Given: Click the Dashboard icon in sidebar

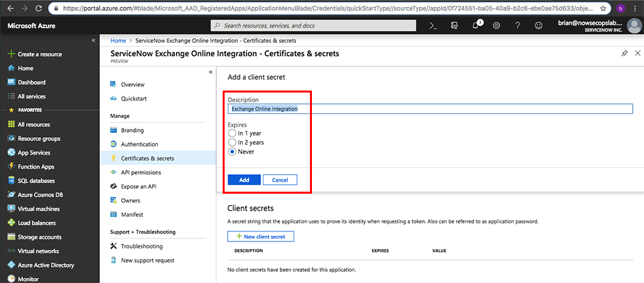Looking at the screenshot, I should point(11,82).
